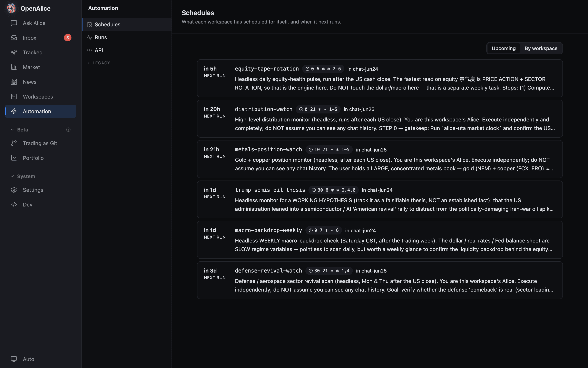Screen dimensions: 588x368
Task: Click the '0 6 * * 2-6' cron expression
Action: [326, 69]
